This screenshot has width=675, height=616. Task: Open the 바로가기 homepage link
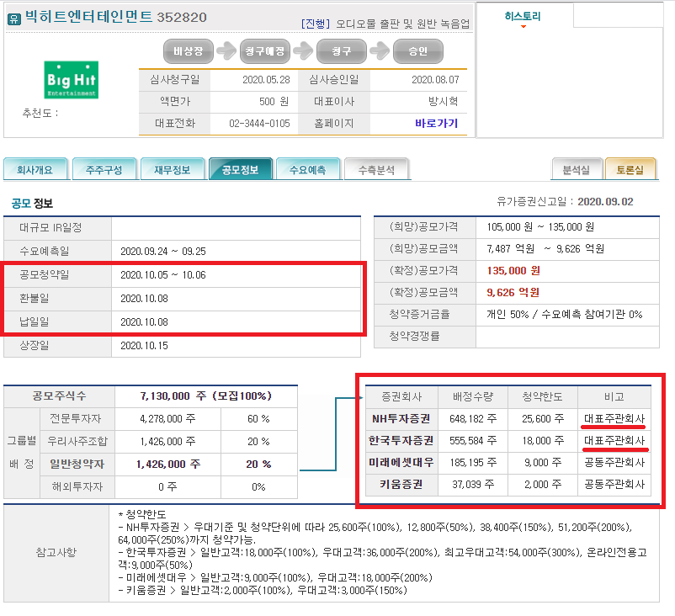436,124
